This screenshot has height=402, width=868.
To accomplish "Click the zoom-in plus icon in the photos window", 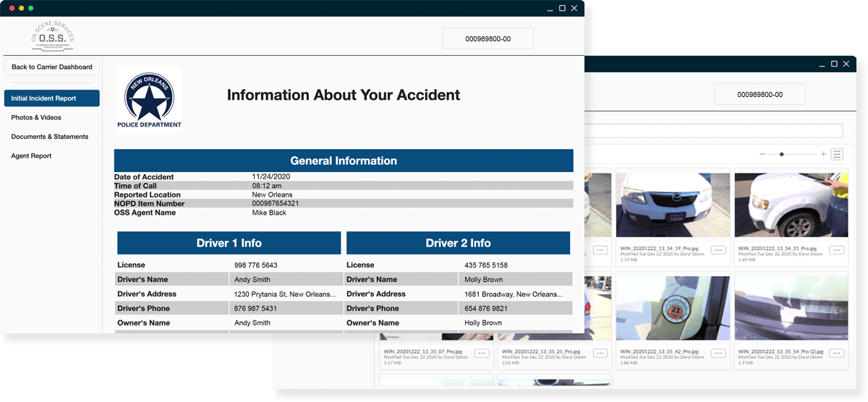I will coord(823,154).
